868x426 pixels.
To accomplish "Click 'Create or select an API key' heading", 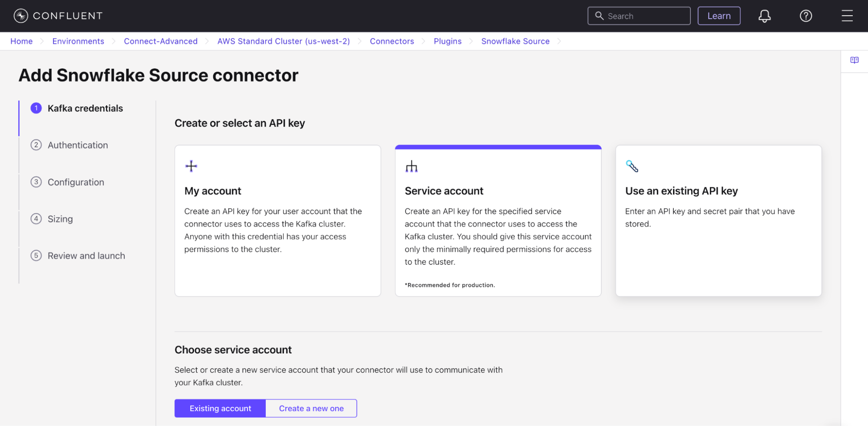I will [240, 123].
